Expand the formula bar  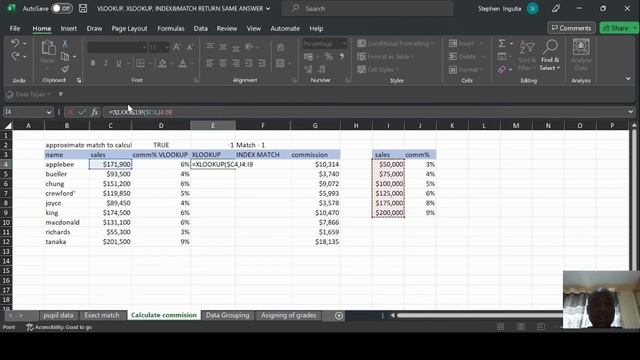tap(631, 112)
